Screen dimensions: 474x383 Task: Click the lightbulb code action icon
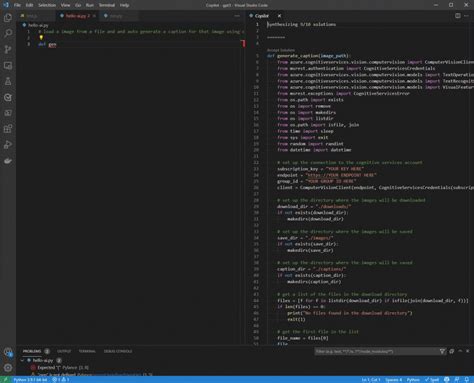[41, 38]
